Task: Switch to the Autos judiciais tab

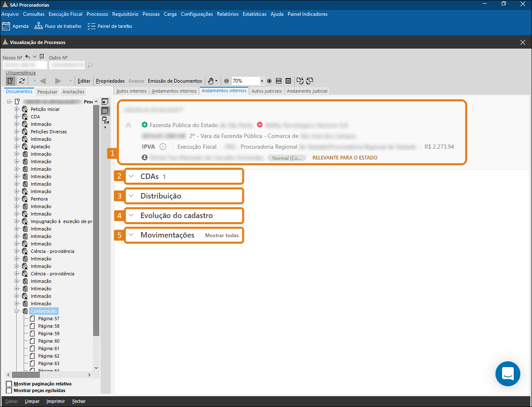Action: click(x=266, y=91)
